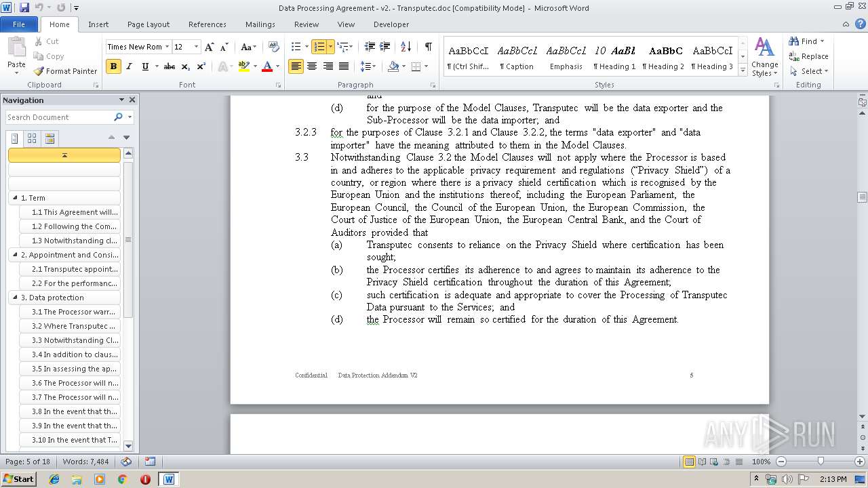Click the Words: 7,484 count in status bar
Viewport: 868px width, 488px height.
[x=85, y=462]
